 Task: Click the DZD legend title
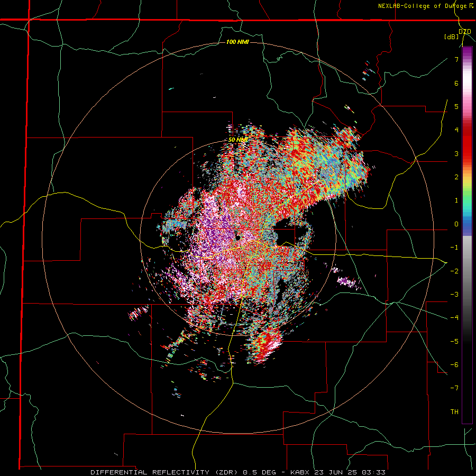pos(465,32)
